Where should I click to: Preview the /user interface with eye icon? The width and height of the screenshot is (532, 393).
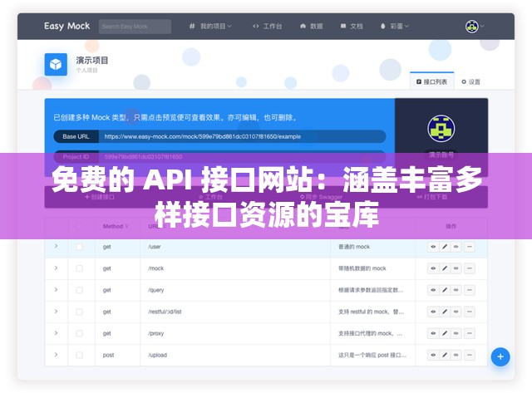[433, 247]
